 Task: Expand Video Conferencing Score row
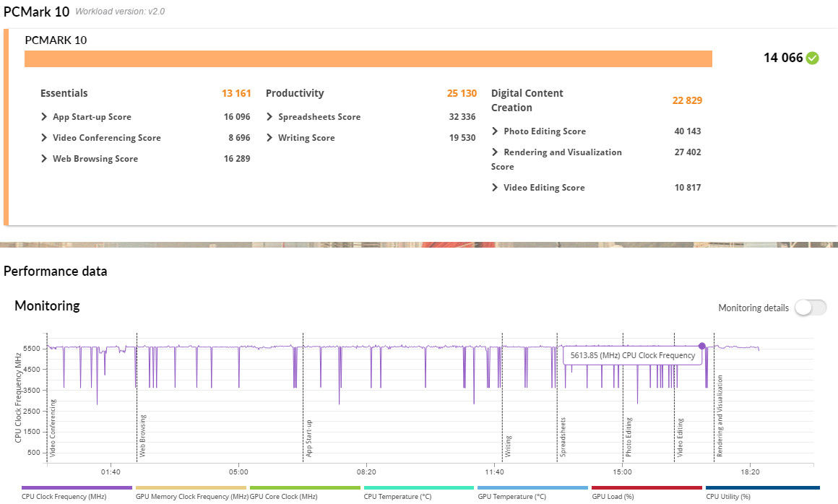[x=45, y=138]
